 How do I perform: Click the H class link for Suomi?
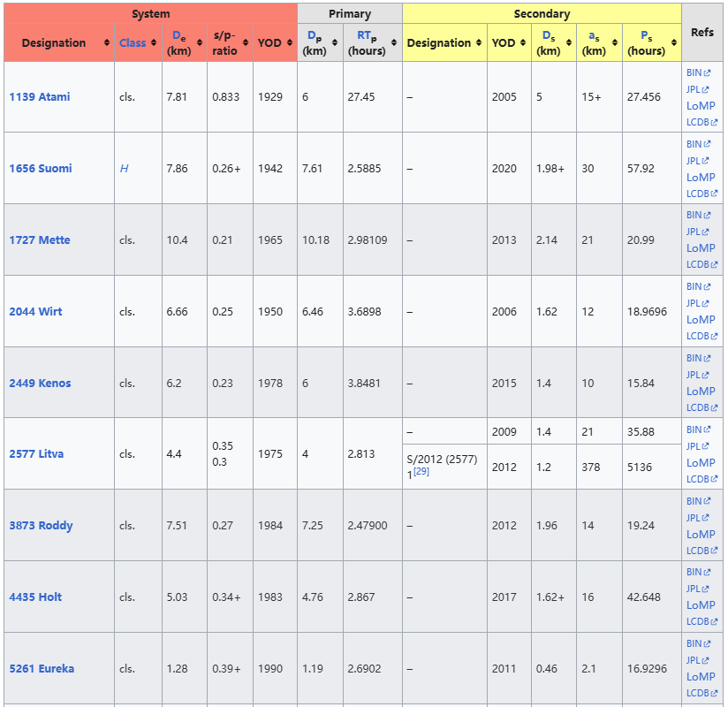tap(124, 169)
